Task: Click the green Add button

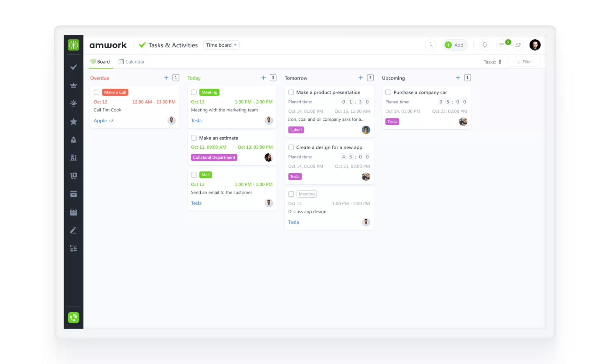Action: 455,45
